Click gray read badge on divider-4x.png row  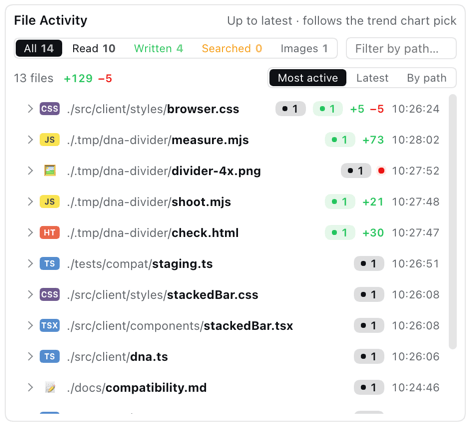click(356, 171)
